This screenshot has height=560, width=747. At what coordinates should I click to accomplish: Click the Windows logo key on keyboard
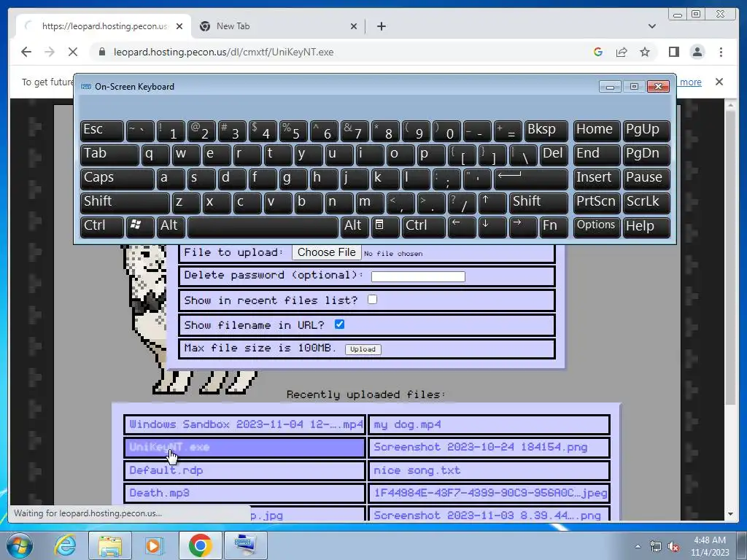point(140,227)
